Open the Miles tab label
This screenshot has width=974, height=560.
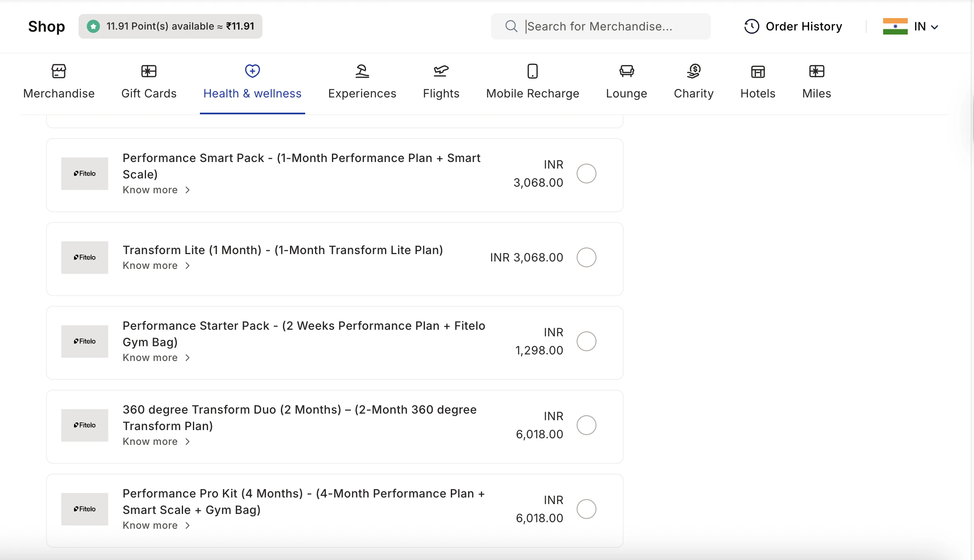(817, 93)
